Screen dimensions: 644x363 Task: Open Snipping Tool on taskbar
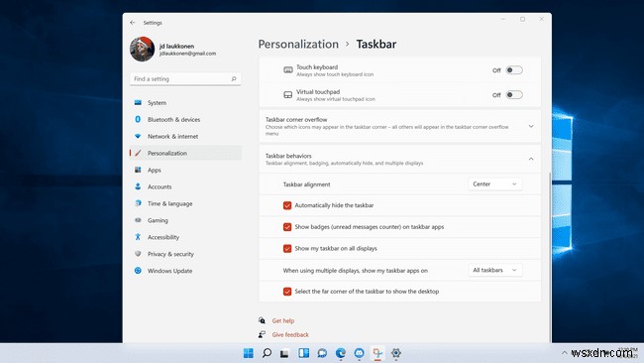(377, 353)
